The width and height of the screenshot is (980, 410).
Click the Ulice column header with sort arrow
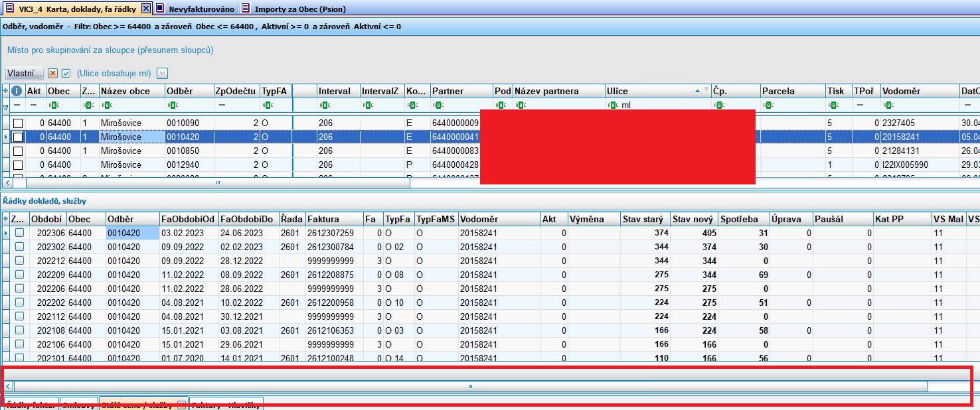[657, 91]
